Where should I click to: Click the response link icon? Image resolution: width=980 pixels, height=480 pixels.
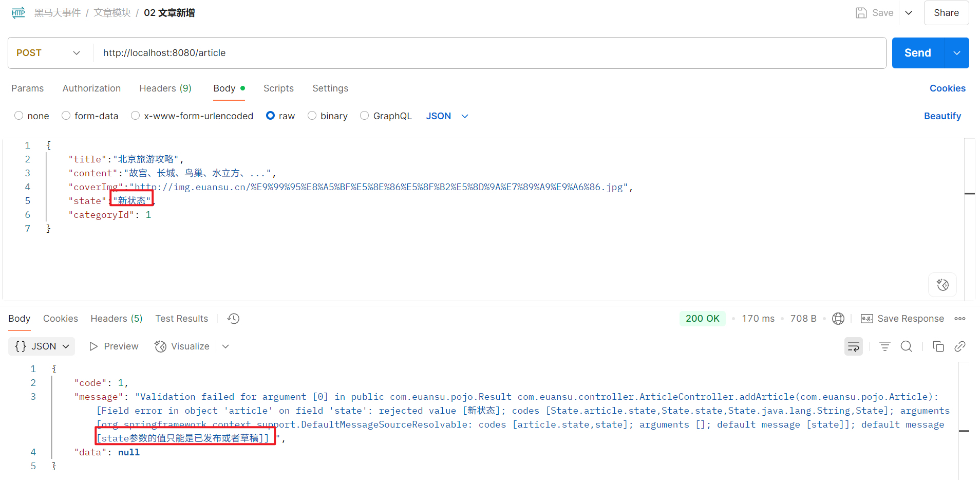click(x=959, y=346)
